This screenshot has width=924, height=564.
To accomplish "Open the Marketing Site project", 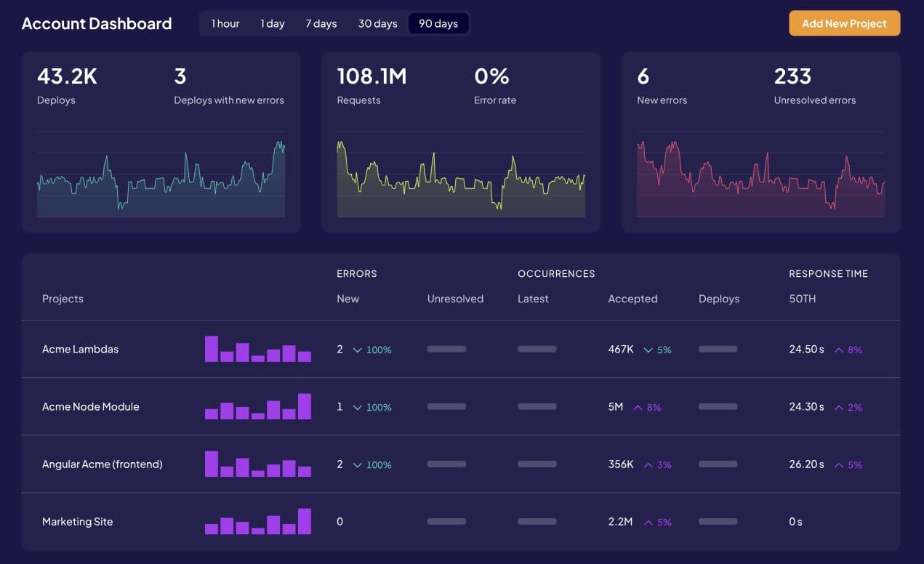I will coord(77,521).
